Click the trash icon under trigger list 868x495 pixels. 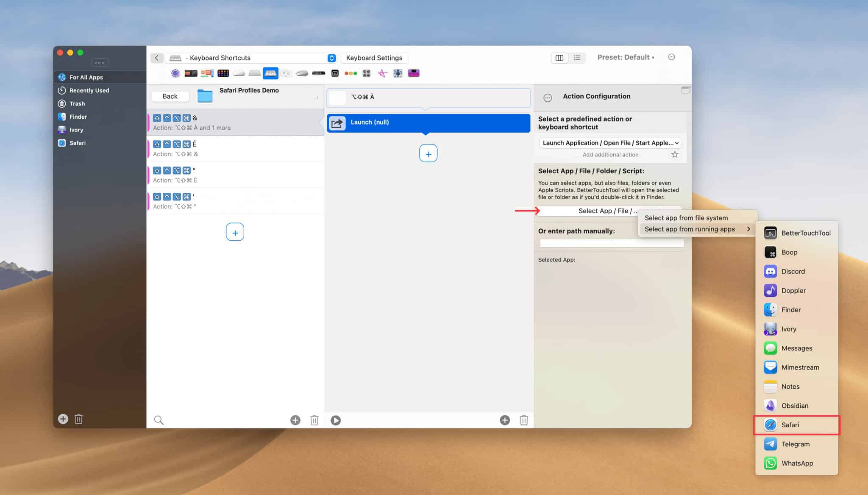click(x=314, y=420)
